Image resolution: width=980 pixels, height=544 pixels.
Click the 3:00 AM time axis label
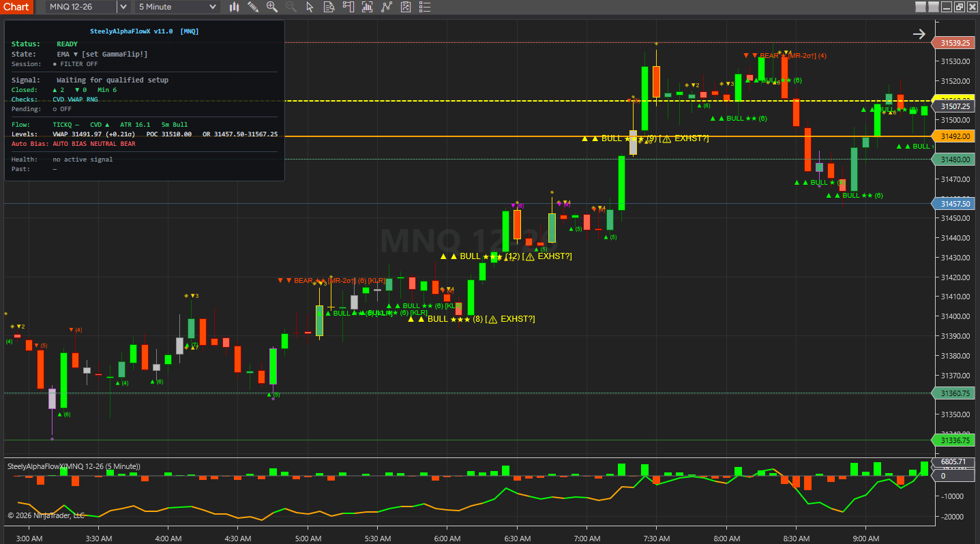pyautogui.click(x=28, y=538)
